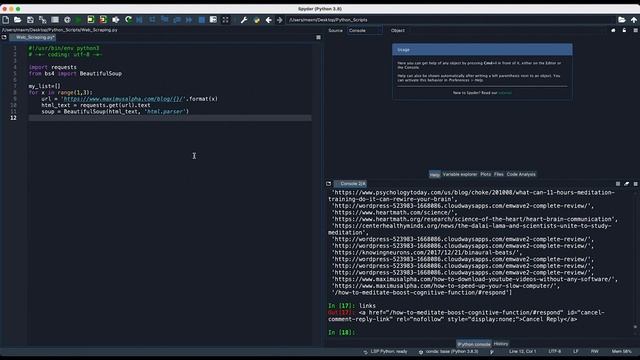The image size is (640, 360).
Task: Browse for a working directory
Action: (x=622, y=20)
